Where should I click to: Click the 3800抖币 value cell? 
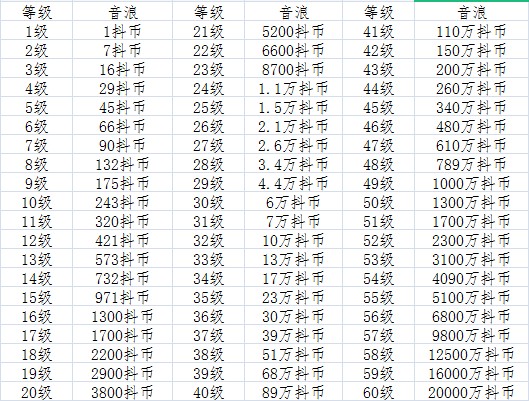point(122,392)
